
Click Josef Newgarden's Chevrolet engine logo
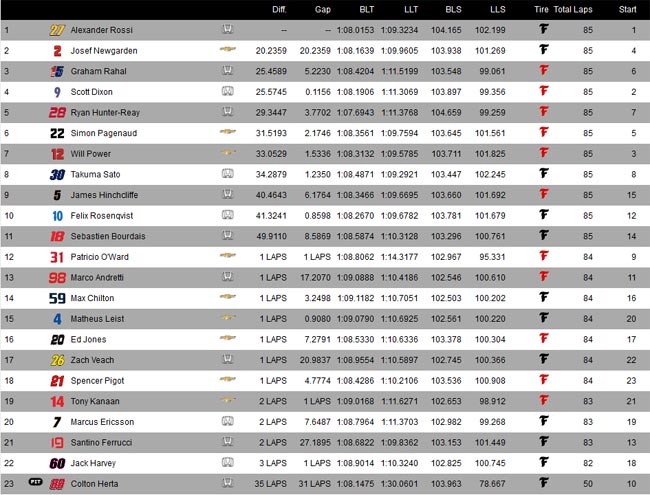(228, 49)
